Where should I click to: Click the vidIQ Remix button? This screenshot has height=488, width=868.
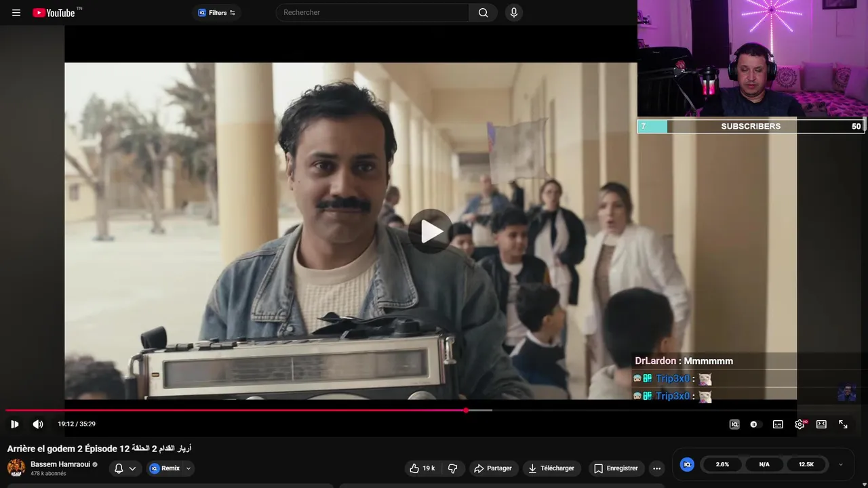(165, 468)
